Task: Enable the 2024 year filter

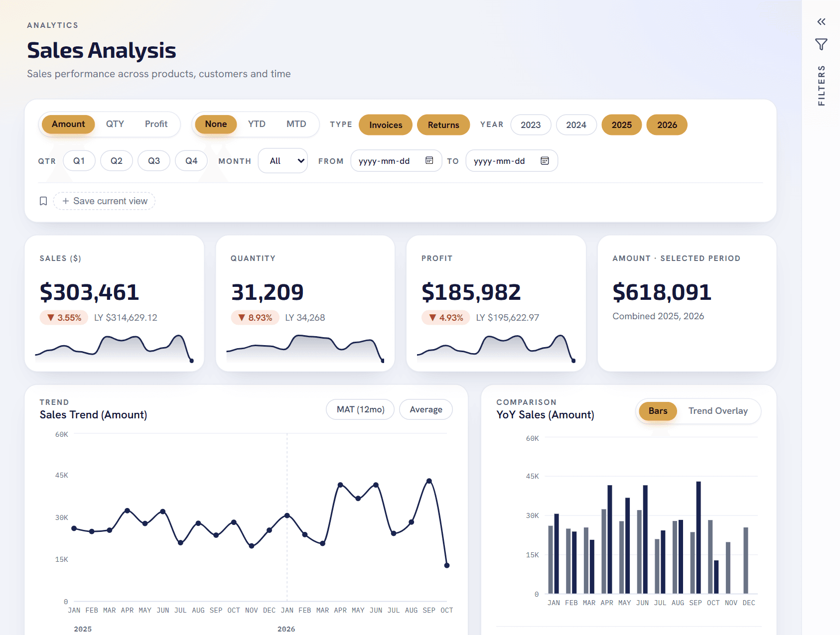Action: pos(576,125)
